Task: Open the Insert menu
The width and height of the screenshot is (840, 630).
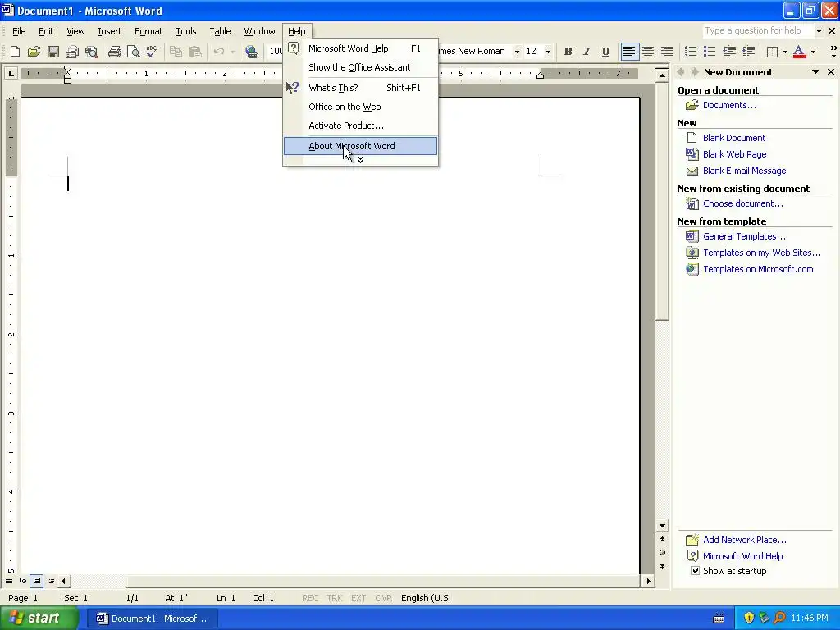Action: pyautogui.click(x=109, y=31)
